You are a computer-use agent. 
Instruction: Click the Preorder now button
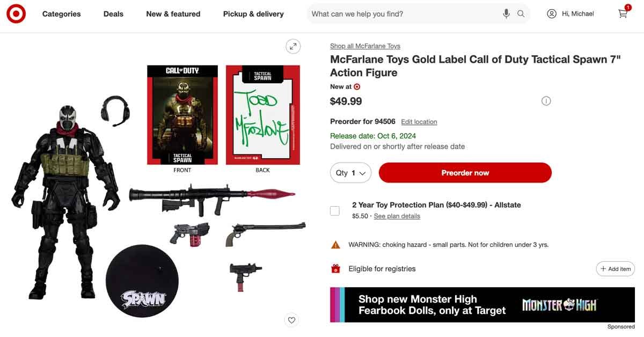pyautogui.click(x=465, y=173)
